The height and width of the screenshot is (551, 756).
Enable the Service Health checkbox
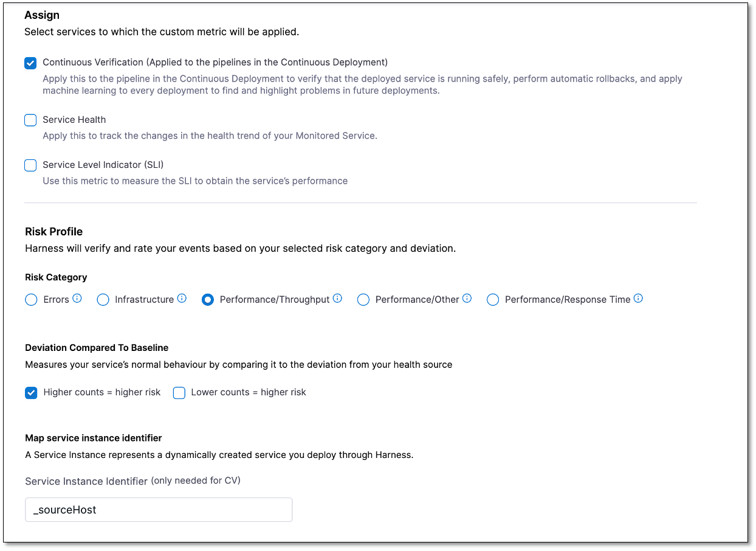[x=30, y=120]
